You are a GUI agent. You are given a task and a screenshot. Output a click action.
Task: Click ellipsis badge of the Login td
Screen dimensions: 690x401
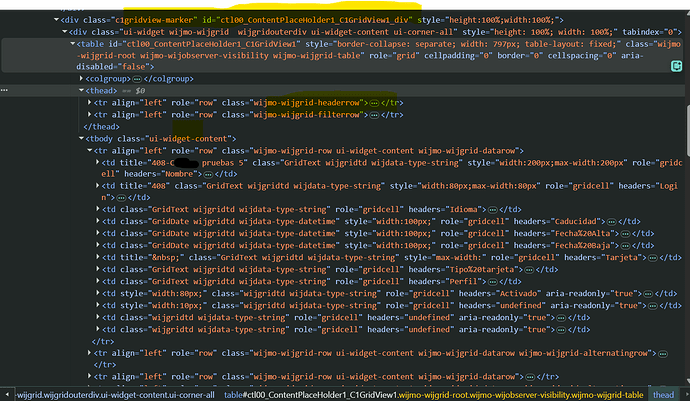(121, 198)
